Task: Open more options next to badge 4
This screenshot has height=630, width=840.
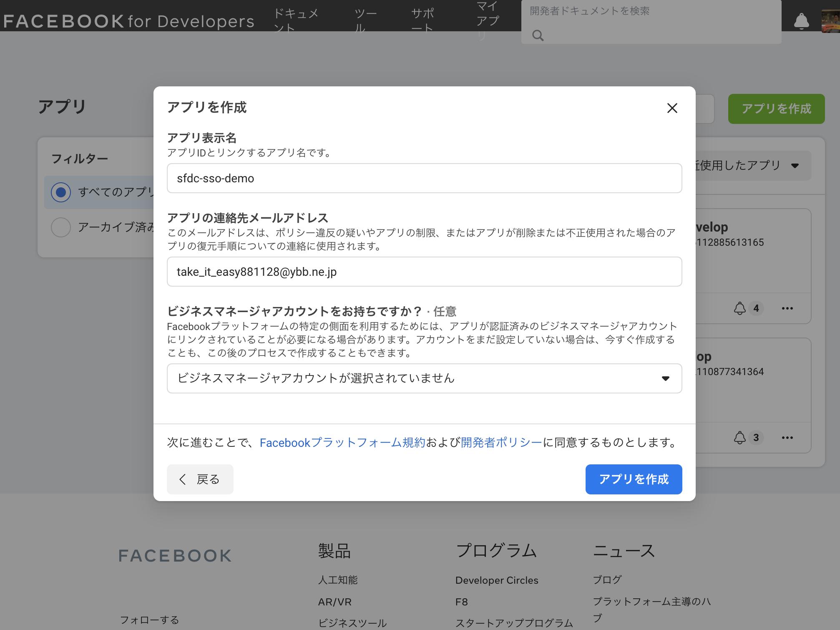Action: click(x=787, y=308)
